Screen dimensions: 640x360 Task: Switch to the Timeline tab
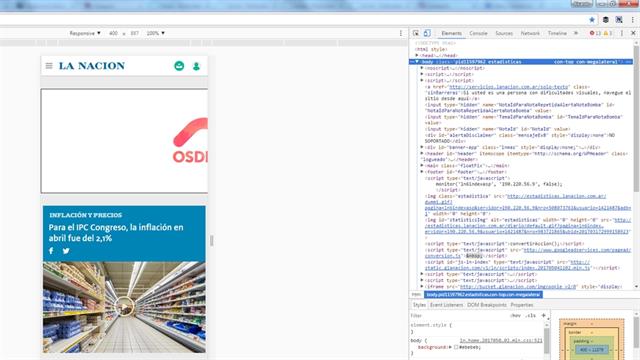point(557,33)
